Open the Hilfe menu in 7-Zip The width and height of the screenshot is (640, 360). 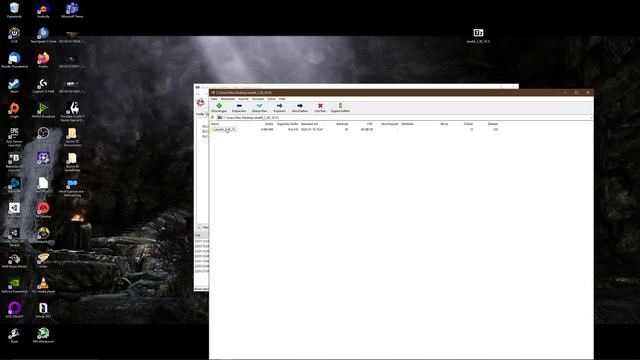pyautogui.click(x=282, y=99)
